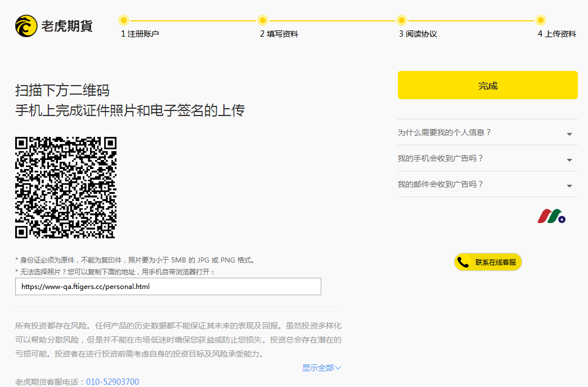Click the yellow 完成 button
The width and height of the screenshot is (588, 387).
point(487,85)
